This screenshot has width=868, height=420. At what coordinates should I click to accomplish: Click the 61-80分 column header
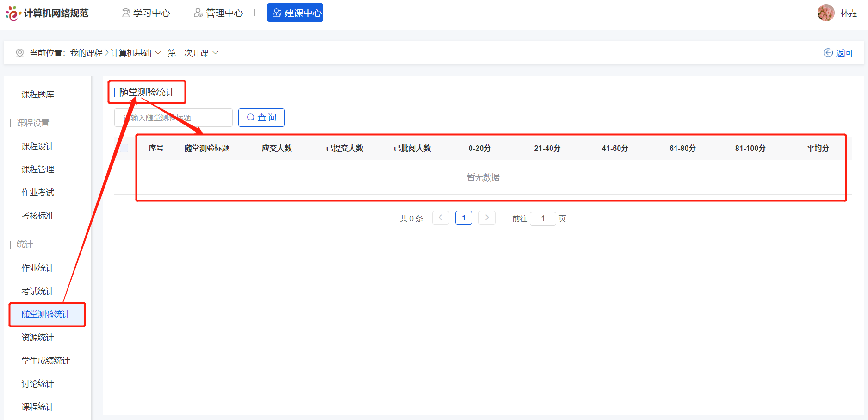[682, 148]
